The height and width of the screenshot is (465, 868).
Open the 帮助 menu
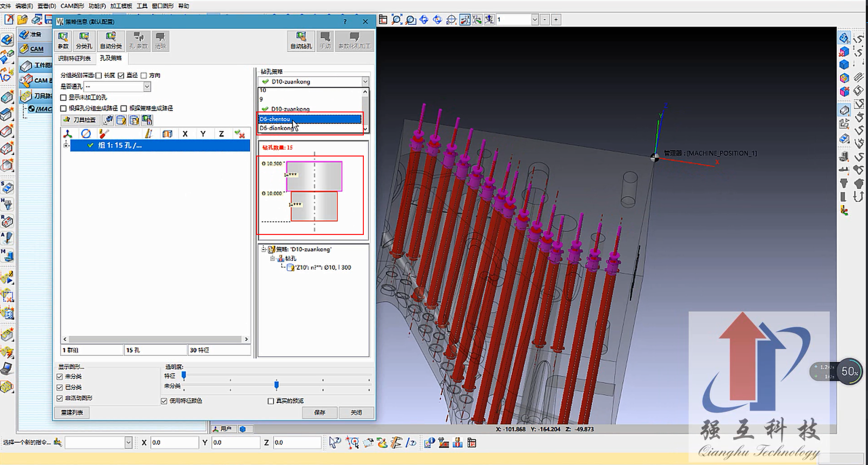point(184,6)
